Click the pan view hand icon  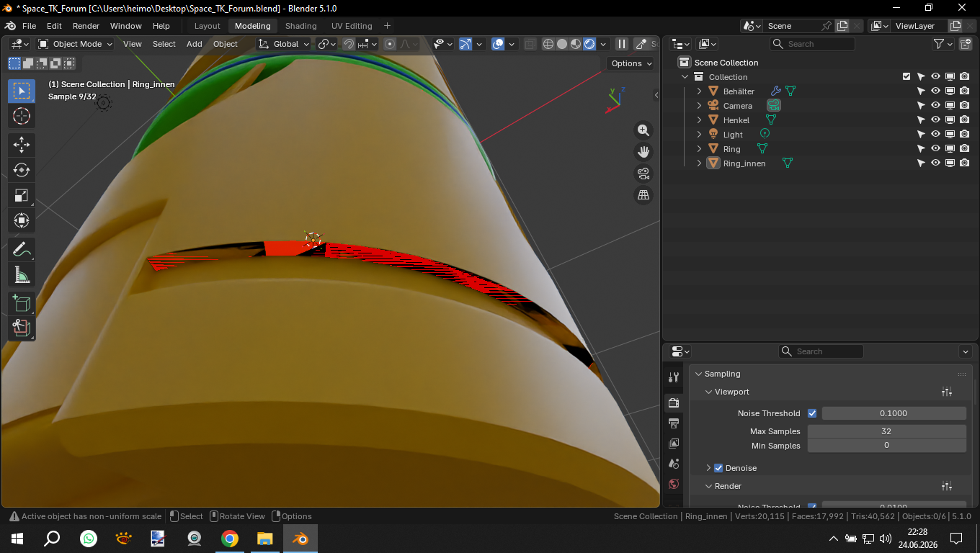pyautogui.click(x=643, y=152)
